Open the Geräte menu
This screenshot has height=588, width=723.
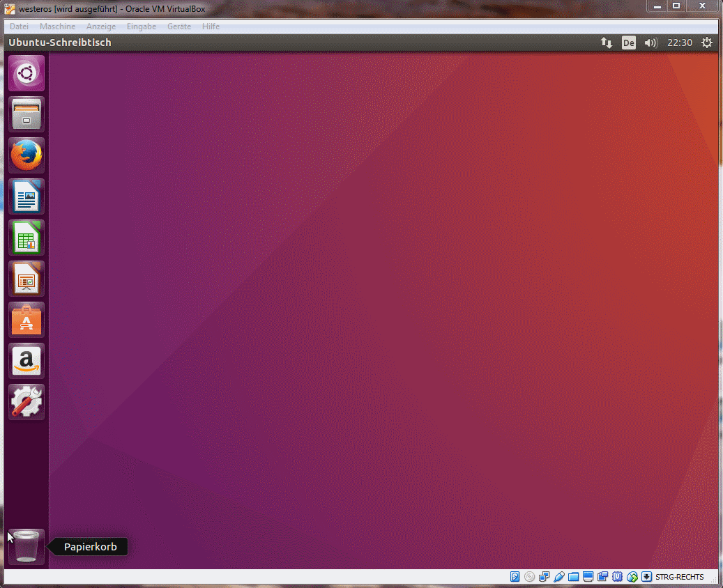[x=179, y=26]
